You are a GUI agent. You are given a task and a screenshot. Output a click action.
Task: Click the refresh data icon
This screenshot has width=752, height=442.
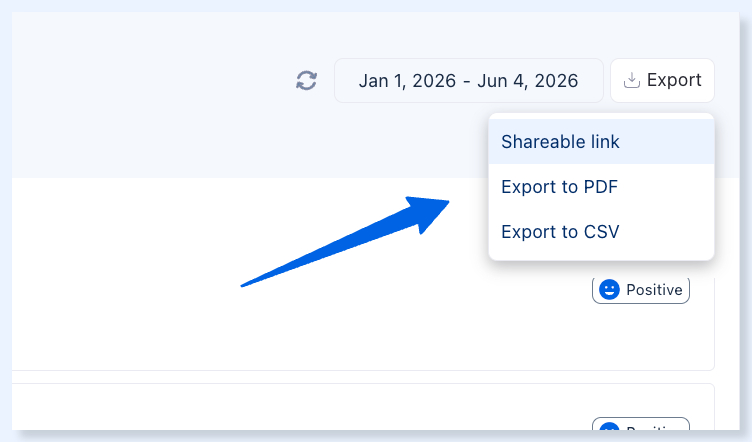pos(306,81)
